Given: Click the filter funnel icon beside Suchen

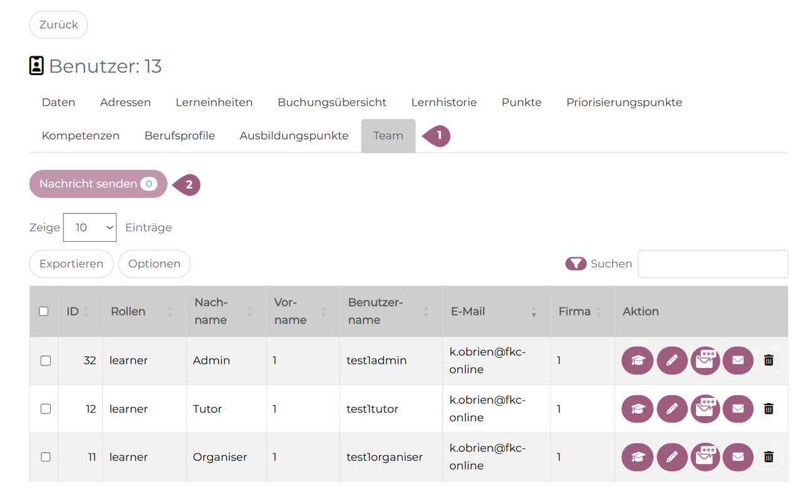Looking at the screenshot, I should coord(575,264).
